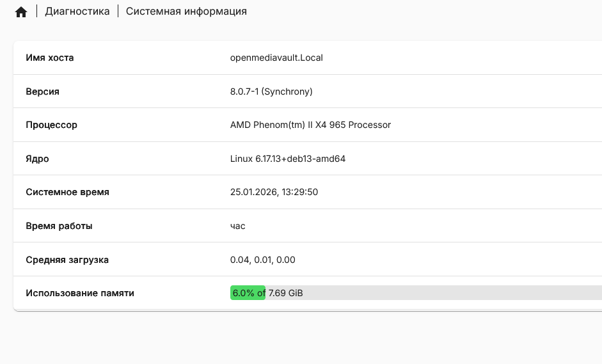602x364 pixels.
Task: Click the Использование памяти label
Action: pos(80,293)
